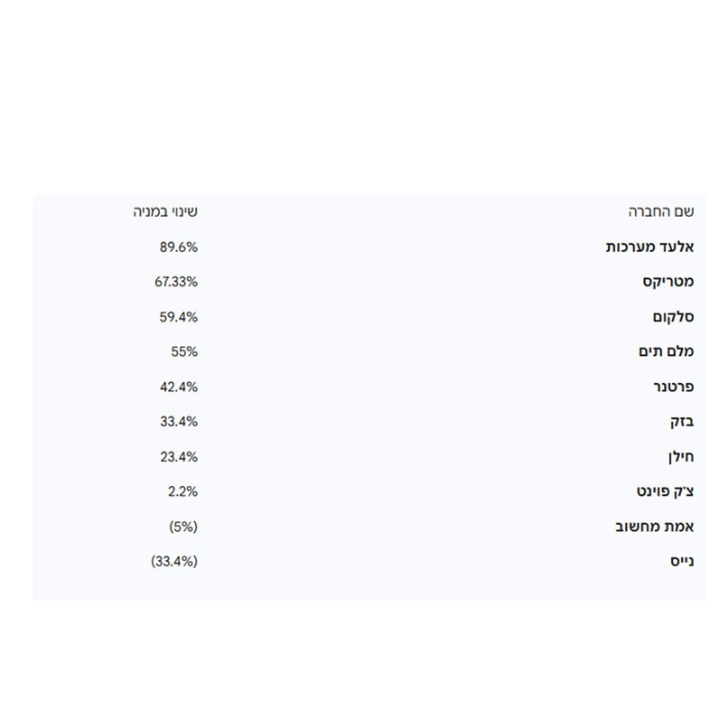The height and width of the screenshot is (728, 728).
Task: Click the 55% stock change value
Action: pos(184,351)
